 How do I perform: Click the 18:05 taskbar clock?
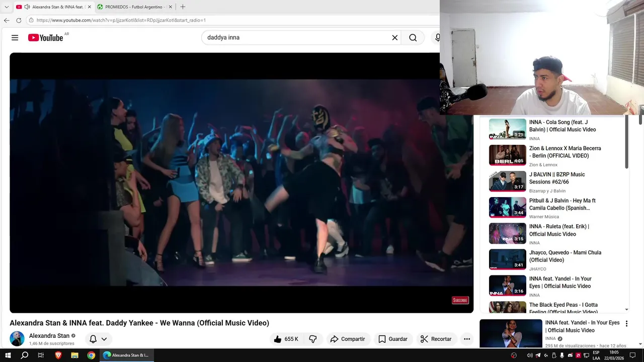[614, 355]
